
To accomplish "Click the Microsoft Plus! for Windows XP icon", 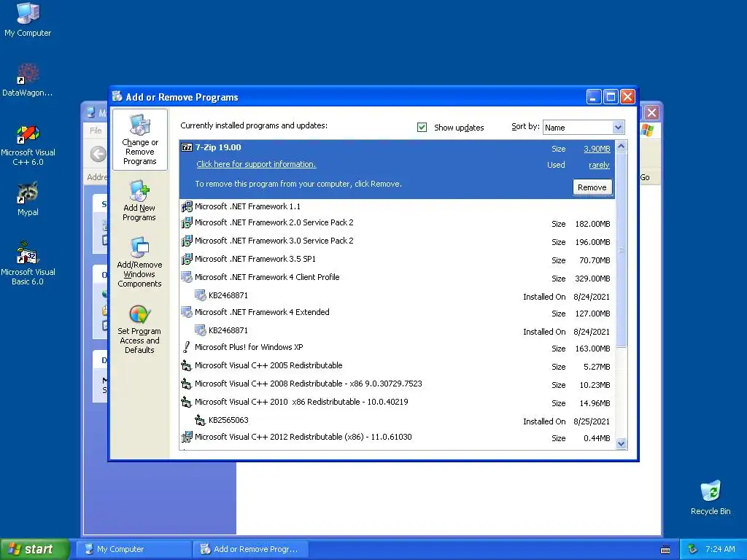I will (x=187, y=347).
